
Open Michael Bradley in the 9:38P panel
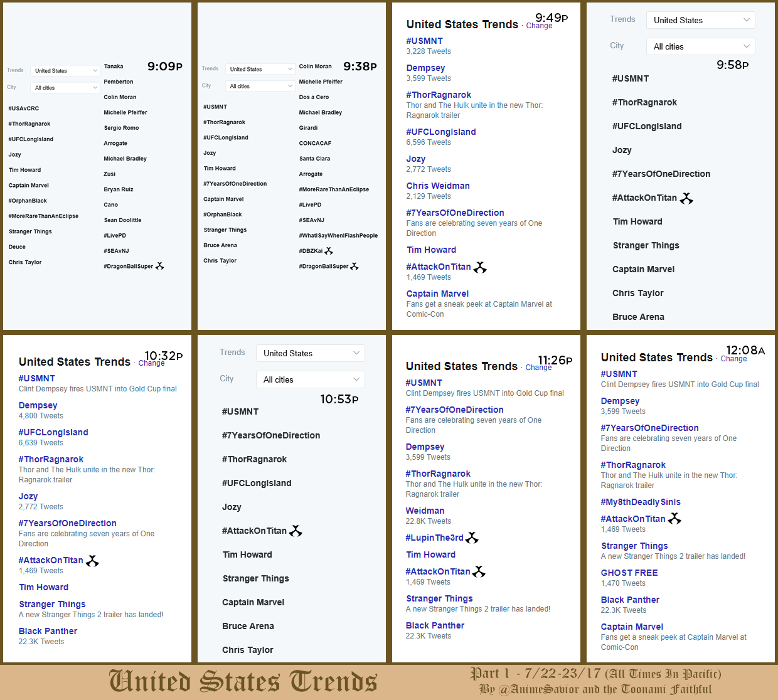point(321,112)
